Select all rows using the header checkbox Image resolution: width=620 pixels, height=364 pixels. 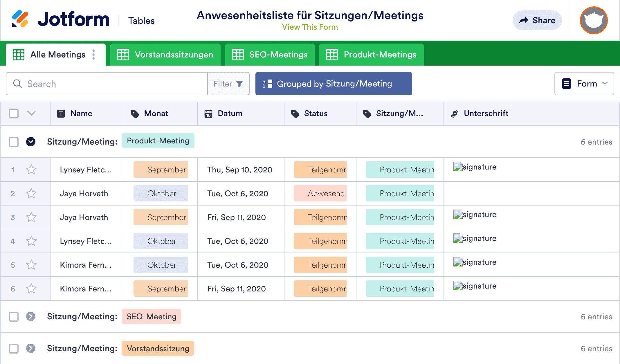(x=13, y=113)
